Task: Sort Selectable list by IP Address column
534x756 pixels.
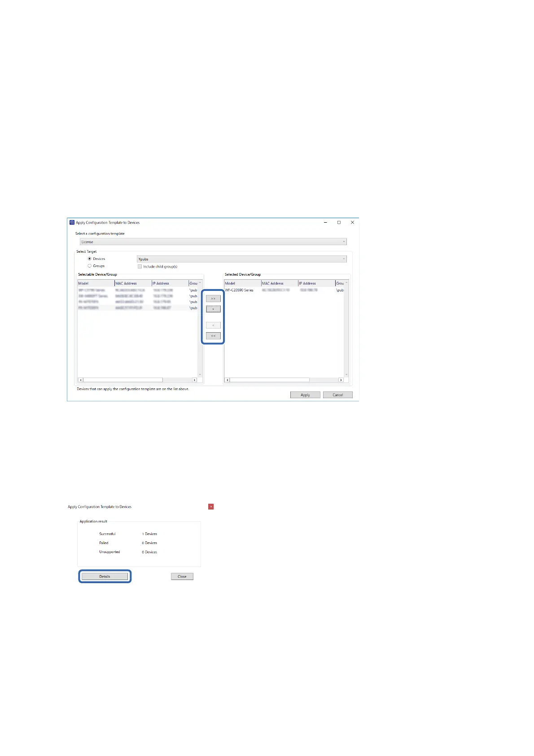Action: [x=170, y=283]
